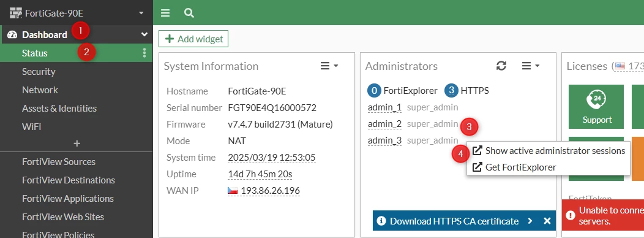644x238 pixels.
Task: Click firmware version v7.4.7 build2731
Action: [280, 125]
